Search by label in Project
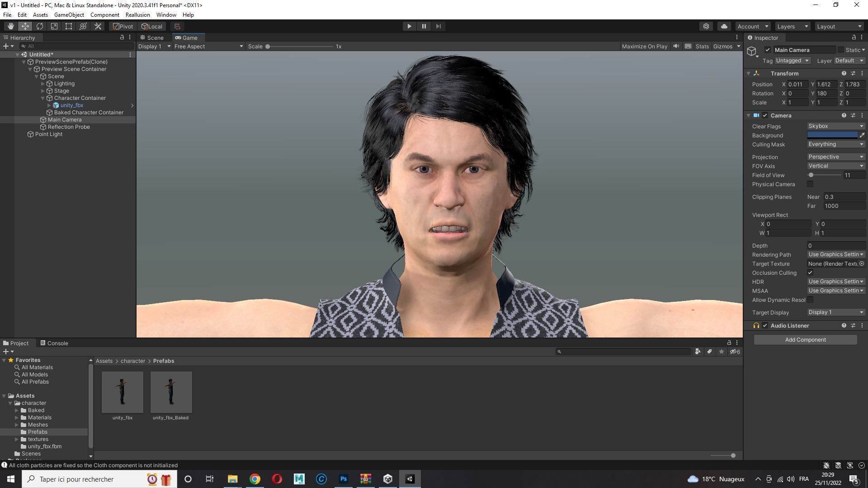The height and width of the screenshot is (488, 868). pos(709,352)
